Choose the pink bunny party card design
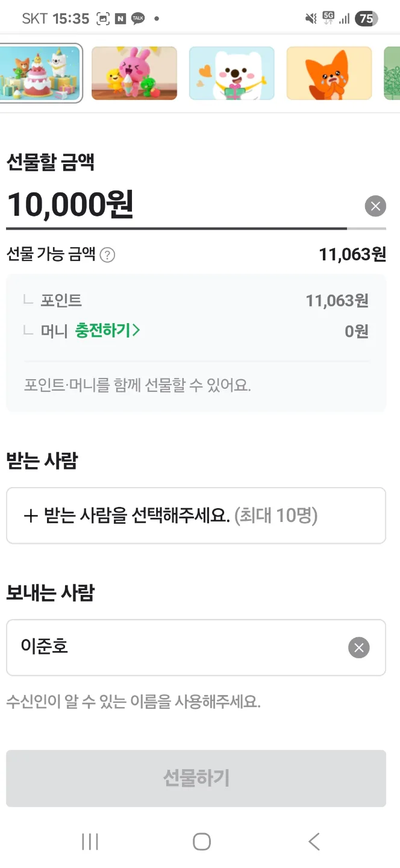Screen dimensions: 400x868 pos(134,73)
